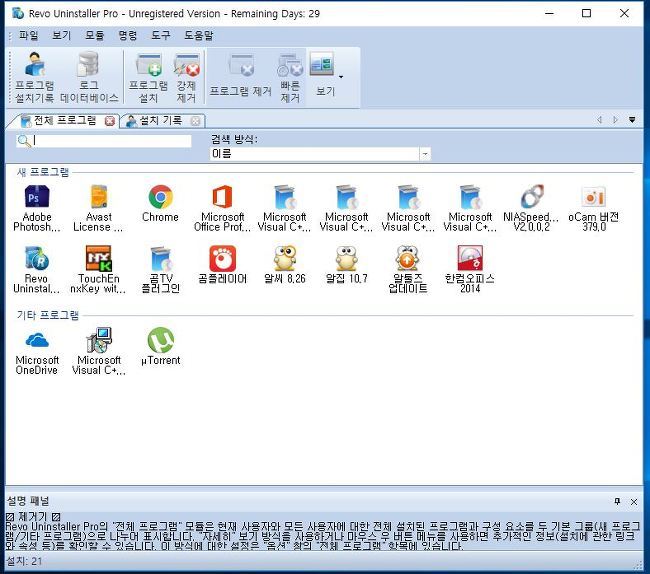Viewport: 650px width, 574px height.
Task: Open the 보기 menu
Action: (x=61, y=35)
